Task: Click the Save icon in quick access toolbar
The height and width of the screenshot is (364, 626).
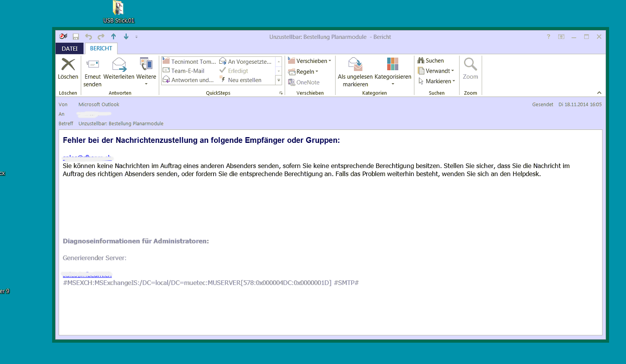Action: tap(76, 37)
